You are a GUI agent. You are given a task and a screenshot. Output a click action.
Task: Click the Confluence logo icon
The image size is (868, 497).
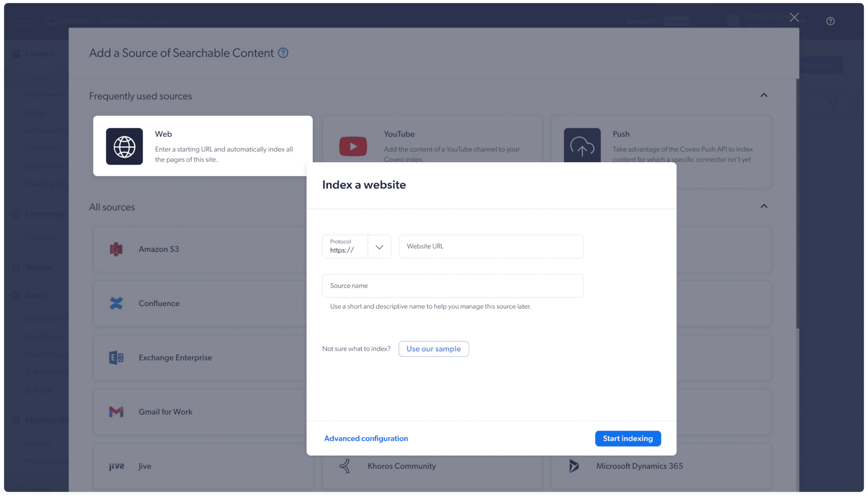[x=116, y=304]
